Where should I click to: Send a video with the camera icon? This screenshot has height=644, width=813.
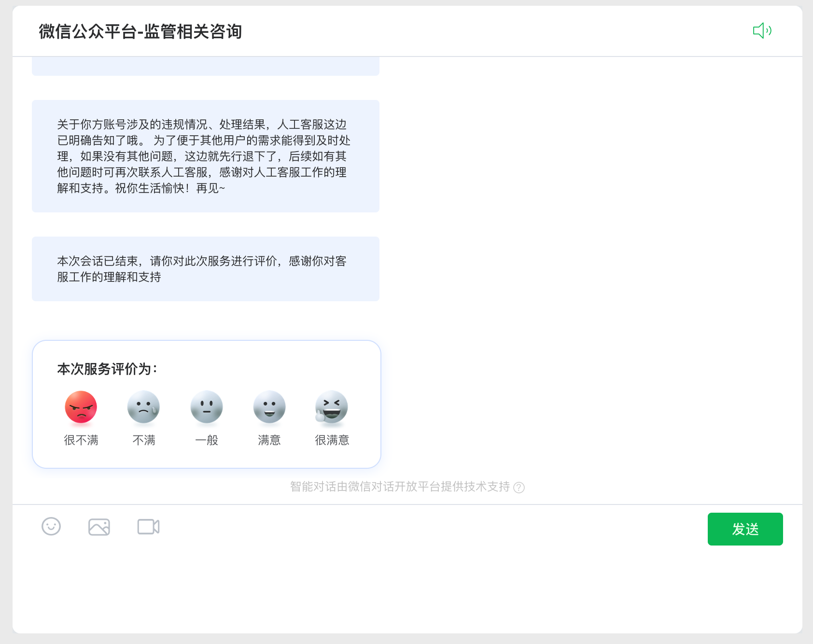pyautogui.click(x=148, y=527)
